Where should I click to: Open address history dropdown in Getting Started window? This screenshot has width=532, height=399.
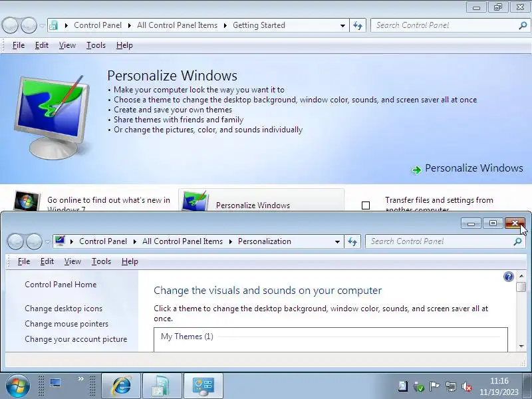tap(342, 25)
